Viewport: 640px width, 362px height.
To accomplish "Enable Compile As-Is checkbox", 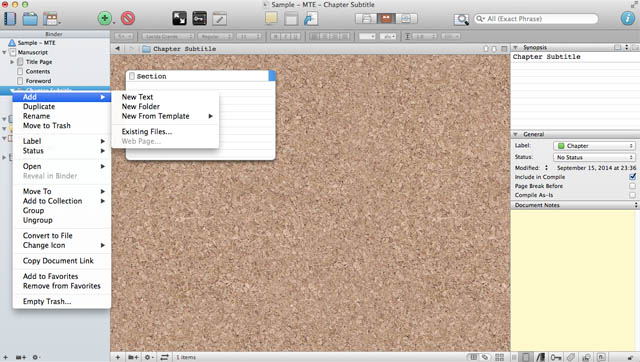I will pos(632,195).
